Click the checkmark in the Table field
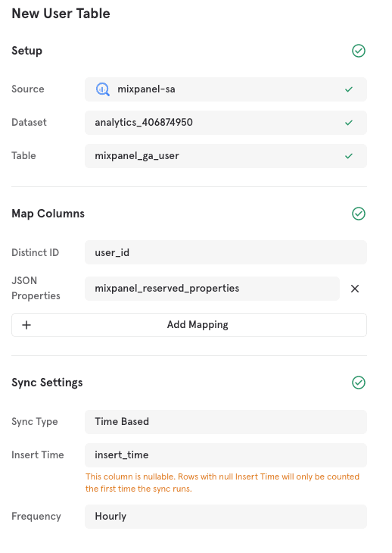This screenshot has height=553, width=392. point(349,156)
